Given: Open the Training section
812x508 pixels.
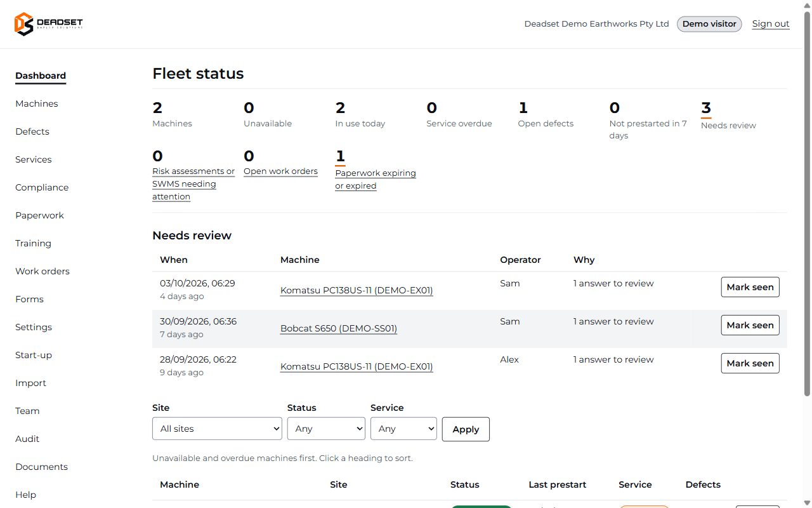Looking at the screenshot, I should pyautogui.click(x=33, y=243).
